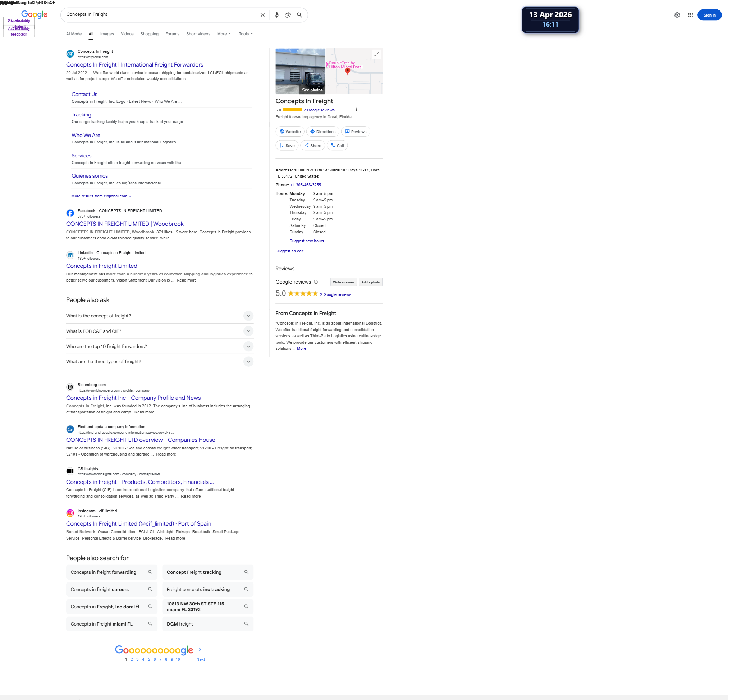Switch to Shopping tab

(149, 34)
